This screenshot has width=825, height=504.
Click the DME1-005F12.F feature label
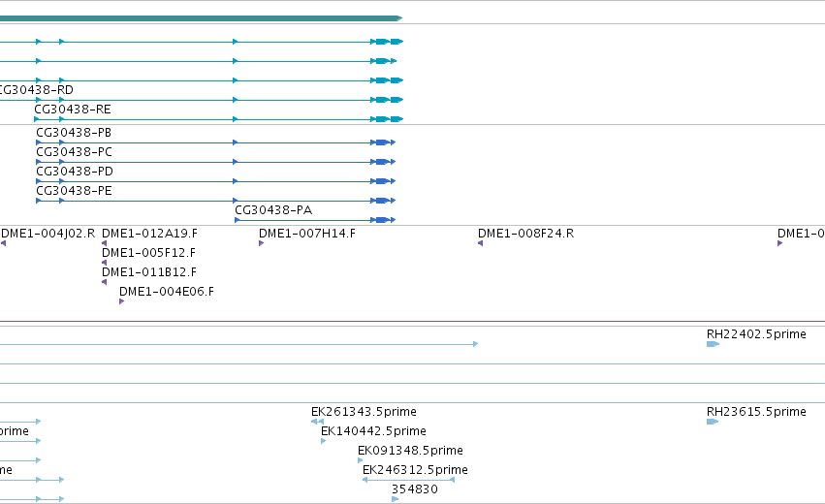(148, 253)
